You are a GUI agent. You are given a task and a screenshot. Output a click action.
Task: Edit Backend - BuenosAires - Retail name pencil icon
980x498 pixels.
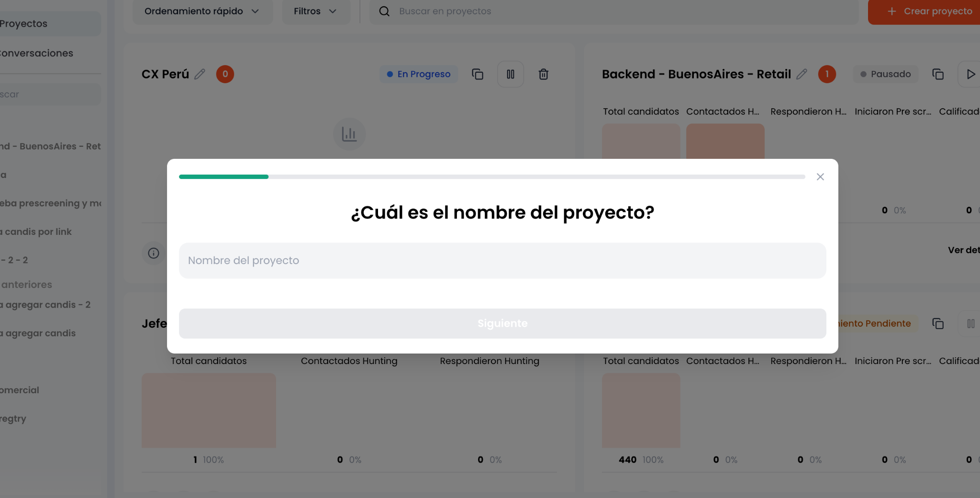click(x=802, y=74)
